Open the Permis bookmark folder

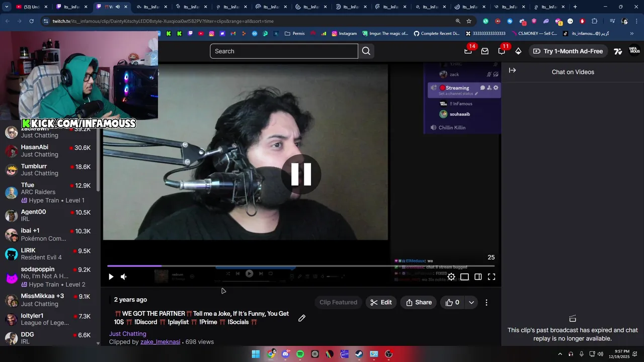click(x=295, y=34)
